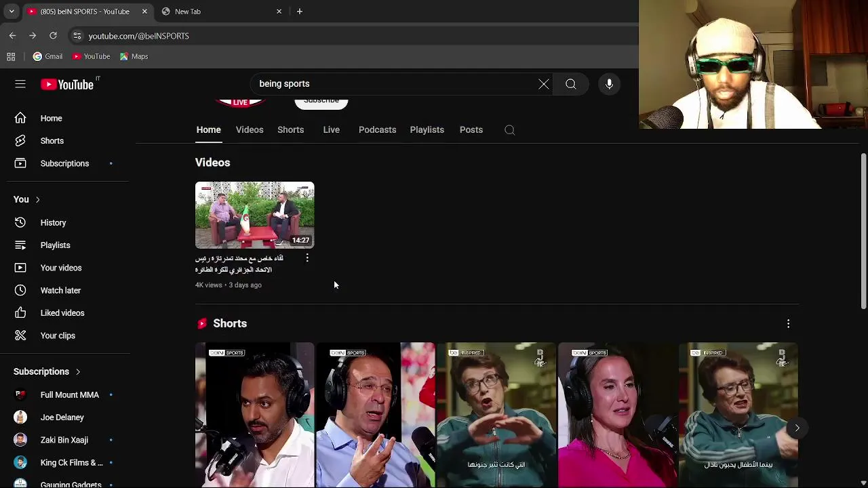Click the page vertical scrollbar

pos(863,230)
